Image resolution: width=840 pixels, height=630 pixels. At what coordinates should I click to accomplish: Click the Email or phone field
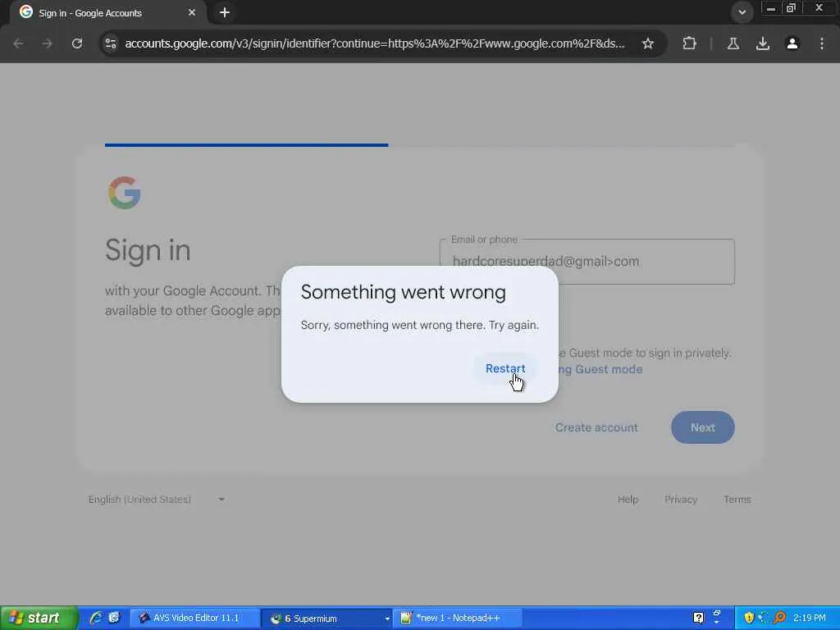tap(587, 262)
